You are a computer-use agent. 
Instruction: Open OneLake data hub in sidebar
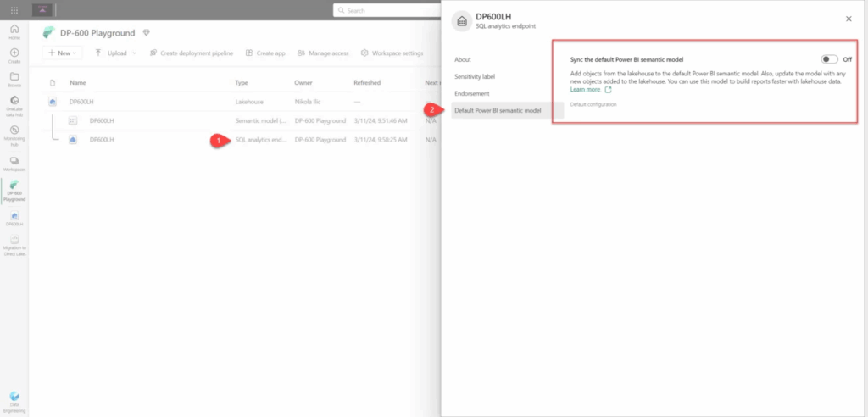(x=14, y=106)
